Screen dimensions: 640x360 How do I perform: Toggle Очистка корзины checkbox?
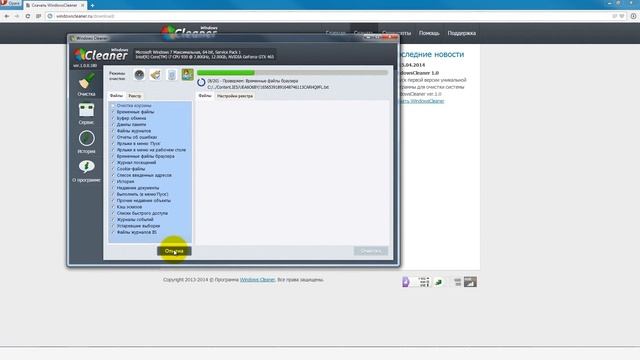click(113, 106)
